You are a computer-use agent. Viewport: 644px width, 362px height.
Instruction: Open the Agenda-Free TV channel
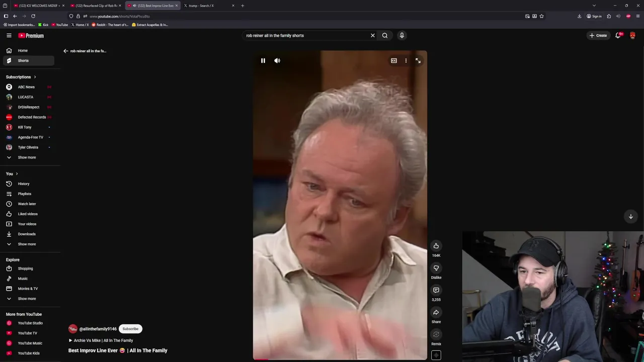pos(28,137)
